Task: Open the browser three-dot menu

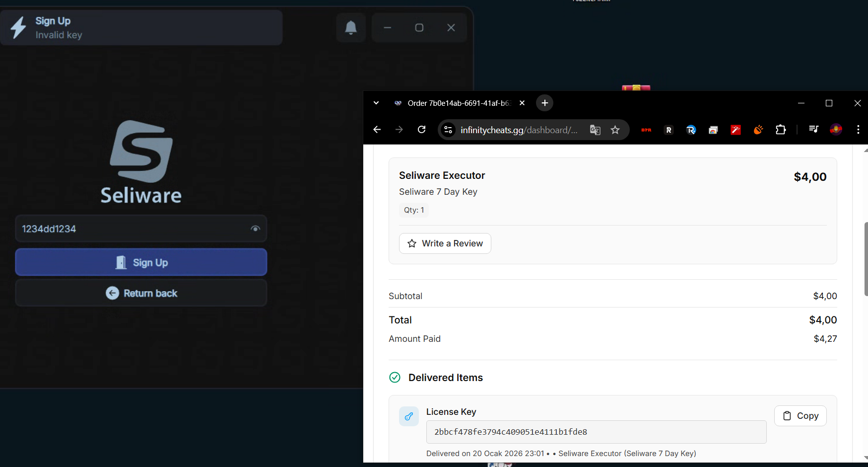Action: point(858,130)
